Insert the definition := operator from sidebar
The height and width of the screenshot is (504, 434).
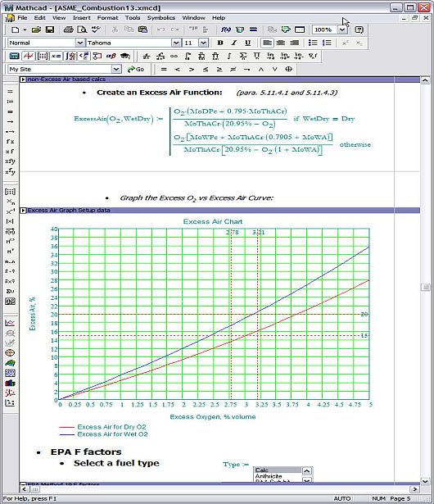10,102
